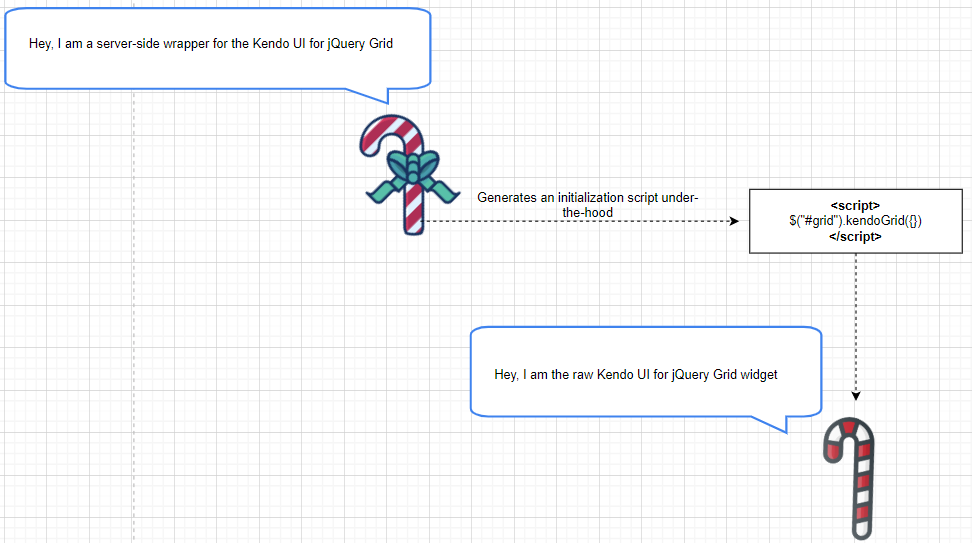The height and width of the screenshot is (543, 972).
Task: Click the tail of the top speech bubble
Action: pos(374,95)
